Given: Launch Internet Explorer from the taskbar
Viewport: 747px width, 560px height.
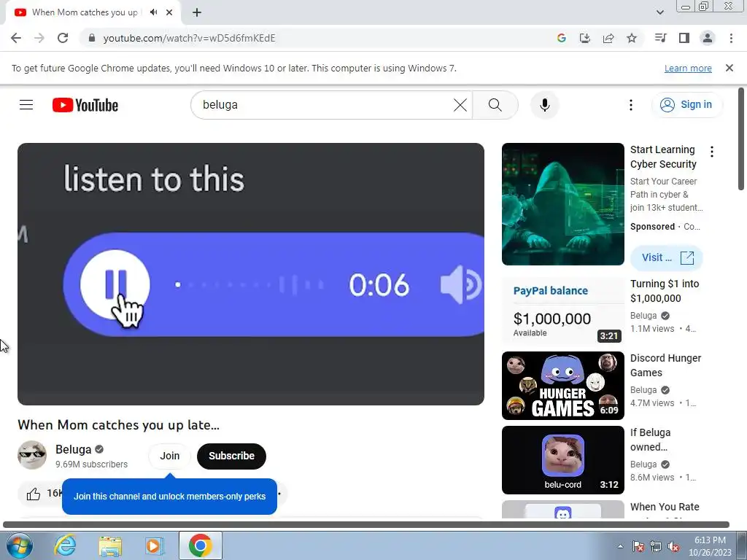Looking at the screenshot, I should coord(65,545).
